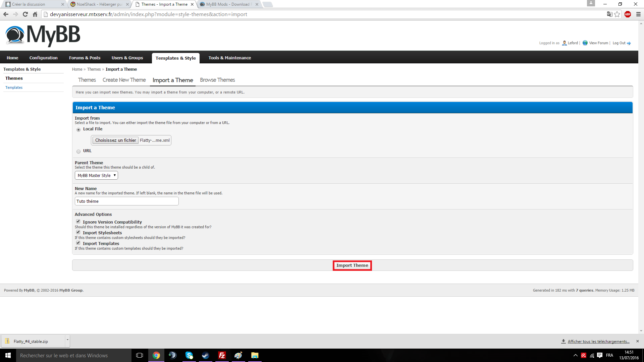644x362 pixels.
Task: Open Paint palette app from the taskbar
Action: click(x=238, y=355)
